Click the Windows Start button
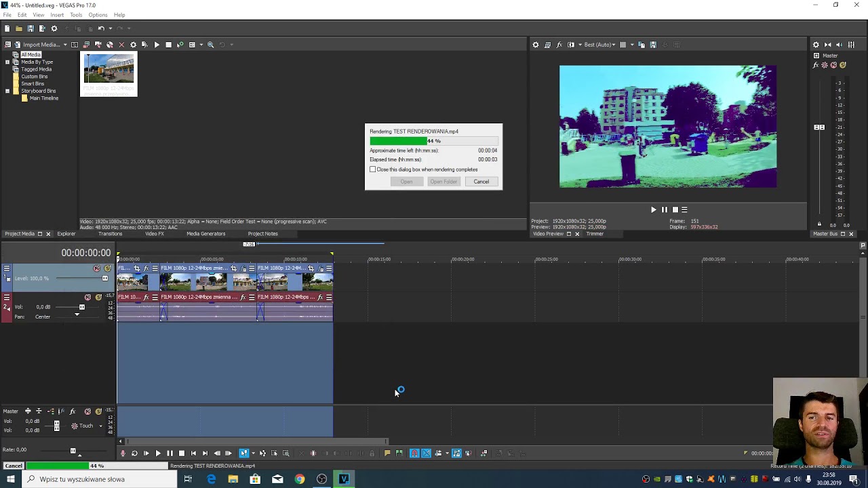Image resolution: width=868 pixels, height=488 pixels. pyautogui.click(x=11, y=479)
